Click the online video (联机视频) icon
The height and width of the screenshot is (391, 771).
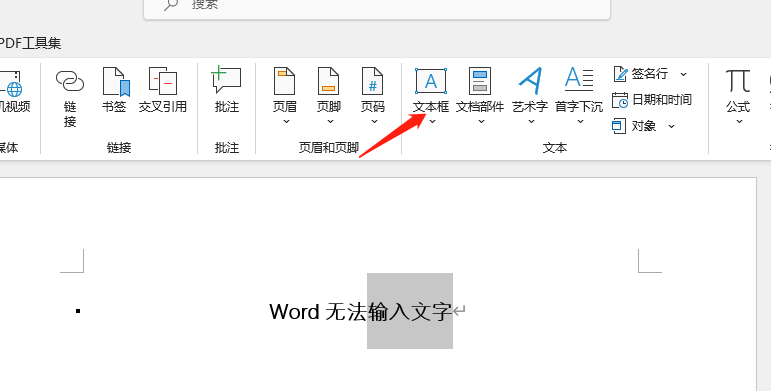[x=11, y=83]
